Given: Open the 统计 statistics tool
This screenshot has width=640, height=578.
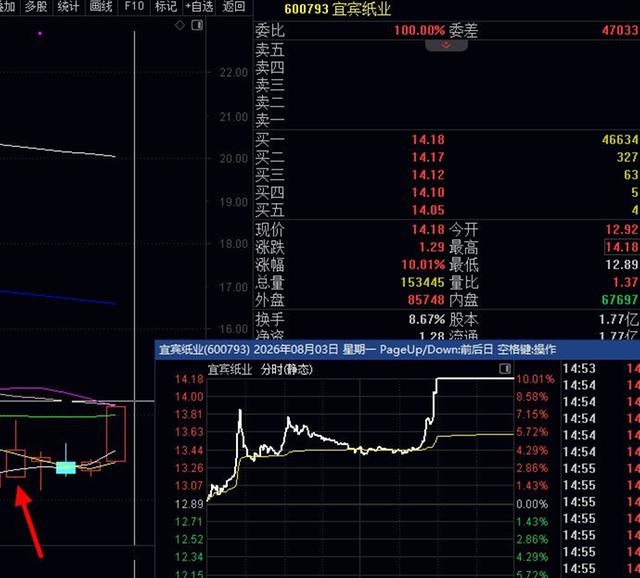Looking at the screenshot, I should pos(68,7).
